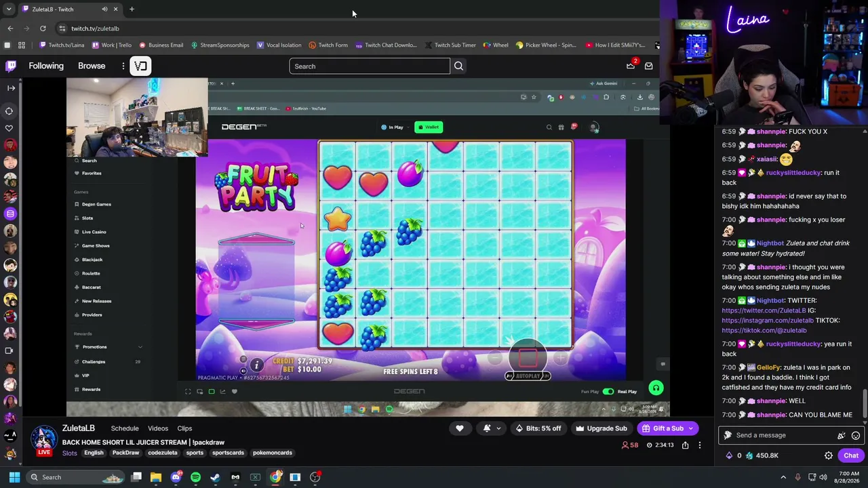This screenshot has height=488, width=868.
Task: Open Steam from the taskbar
Action: [x=216, y=477]
